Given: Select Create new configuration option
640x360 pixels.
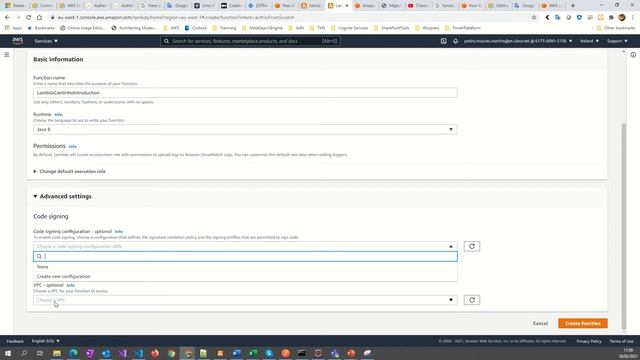Looking at the screenshot, I should click(x=245, y=276).
